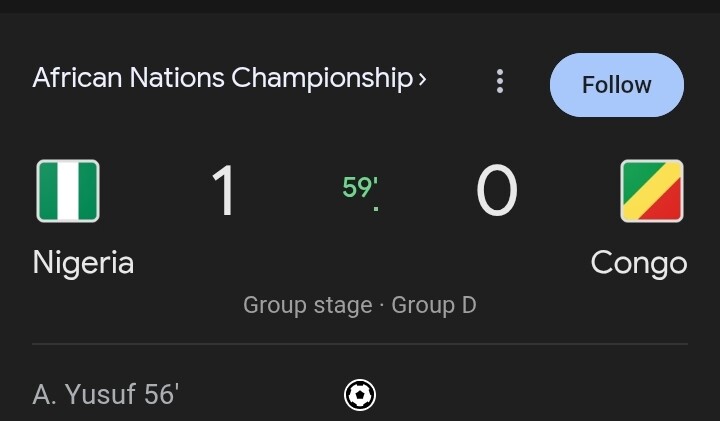Expand the chevron after African Nations Championship

(422, 79)
